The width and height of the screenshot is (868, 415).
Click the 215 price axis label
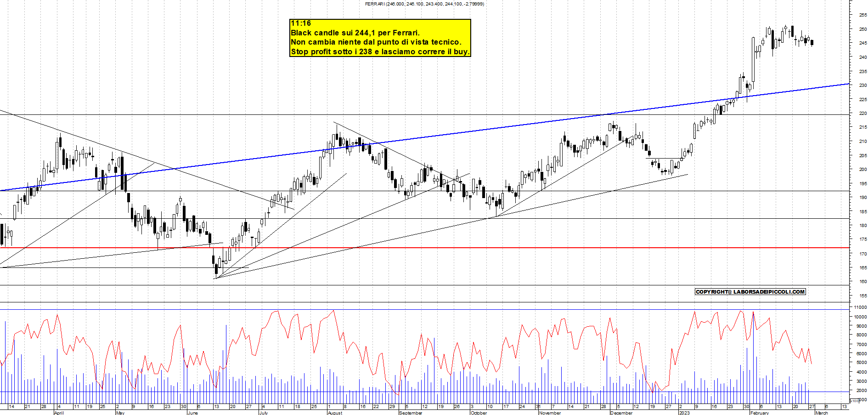click(x=863, y=127)
